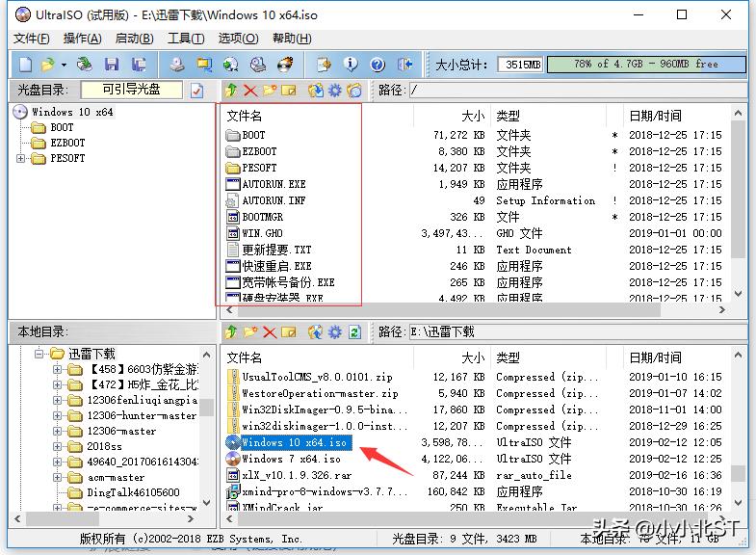Click the red X delete icon in the lower-pane toolbar

click(x=270, y=332)
